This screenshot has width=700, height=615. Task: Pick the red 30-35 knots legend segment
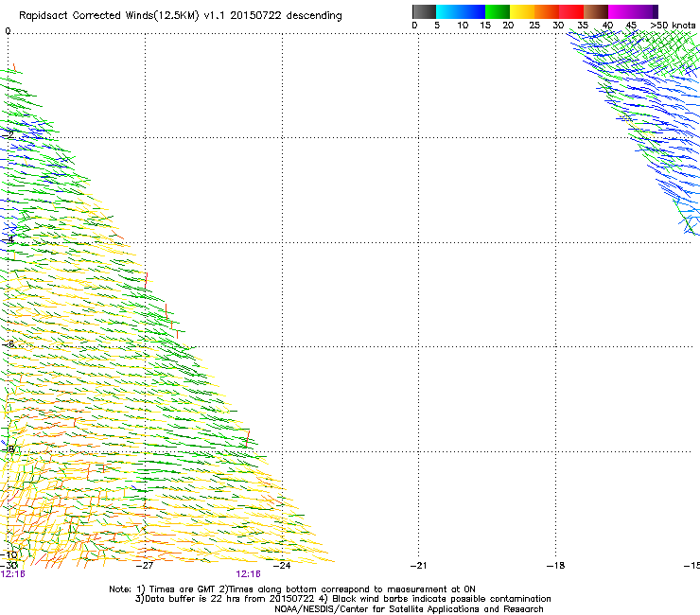pos(571,11)
